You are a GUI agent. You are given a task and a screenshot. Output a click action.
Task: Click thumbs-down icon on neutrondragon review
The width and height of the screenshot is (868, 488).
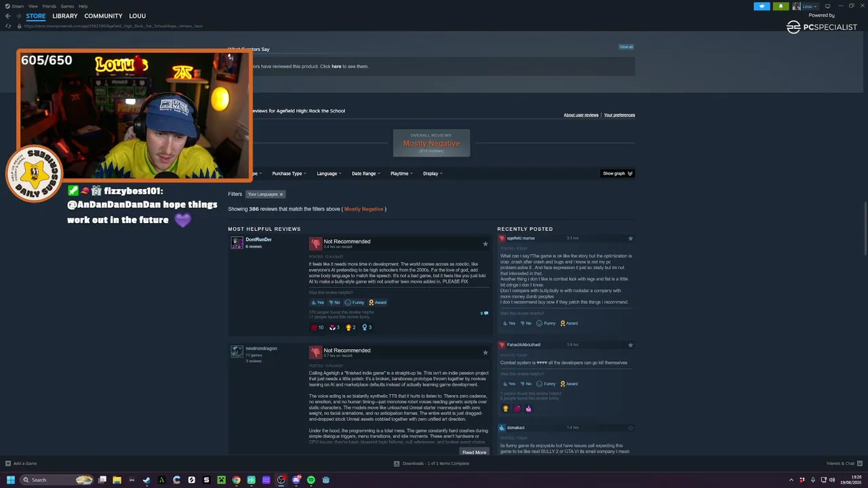coord(315,352)
